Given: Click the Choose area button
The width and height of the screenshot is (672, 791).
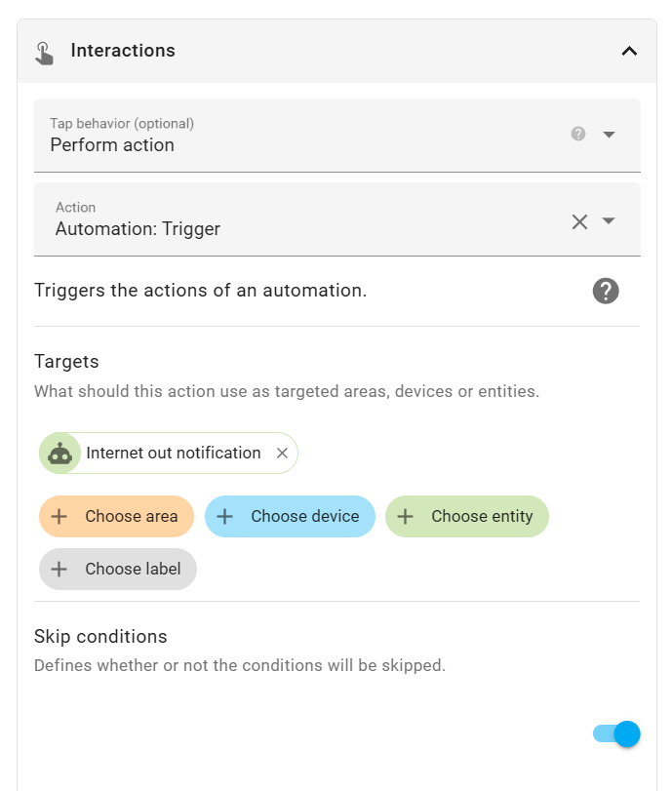Looking at the screenshot, I should coord(117,516).
